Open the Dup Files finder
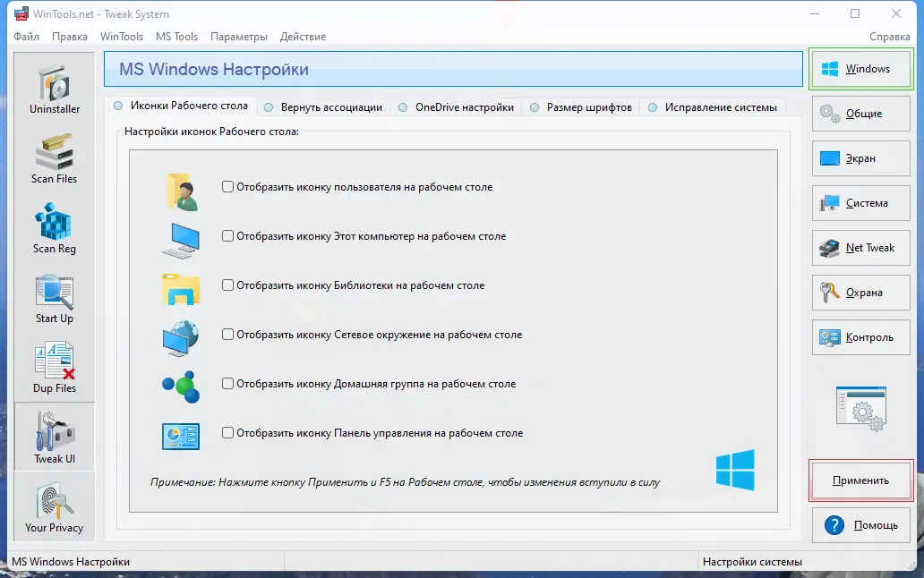This screenshot has width=924, height=578. pyautogui.click(x=55, y=369)
